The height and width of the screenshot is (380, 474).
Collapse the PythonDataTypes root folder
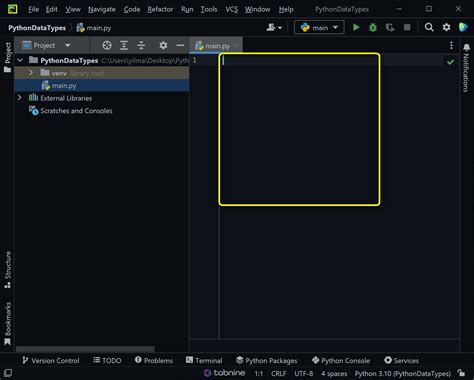(x=20, y=60)
